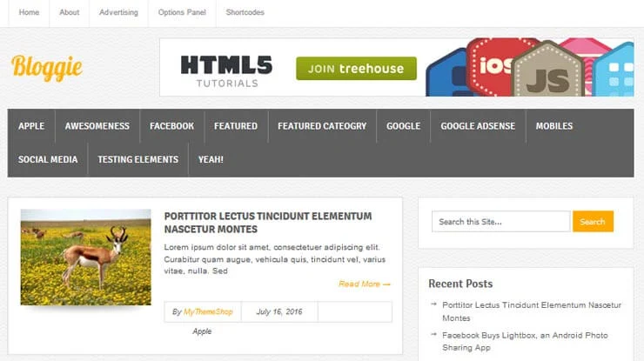Viewport: 644px width, 361px height.
Task: Open the Mobiles category
Action: tap(554, 126)
